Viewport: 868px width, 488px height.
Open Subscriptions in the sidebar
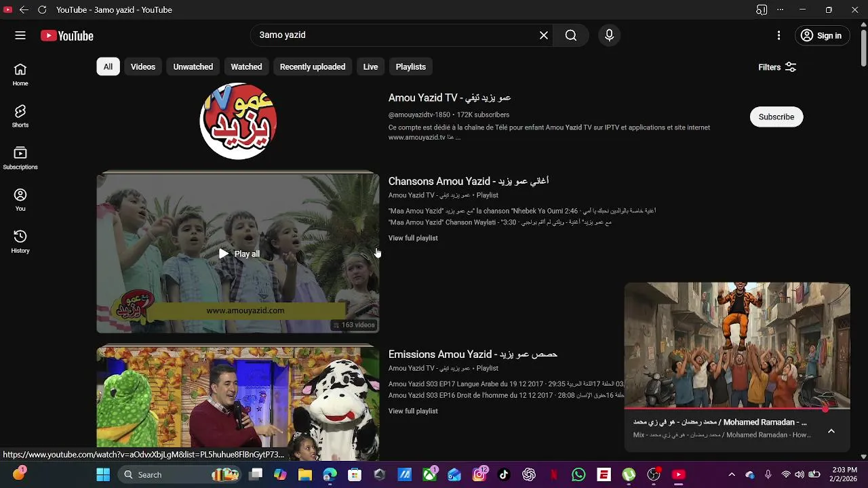(x=20, y=158)
